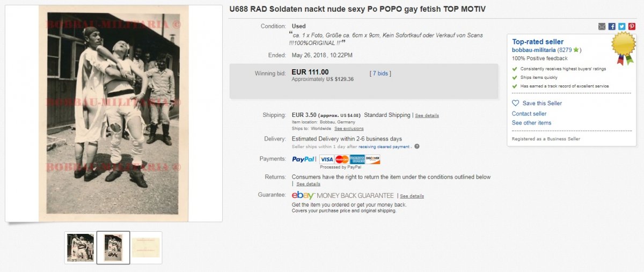Select the first photo thumbnail
Screen dimensions: 644x272
click(80, 248)
